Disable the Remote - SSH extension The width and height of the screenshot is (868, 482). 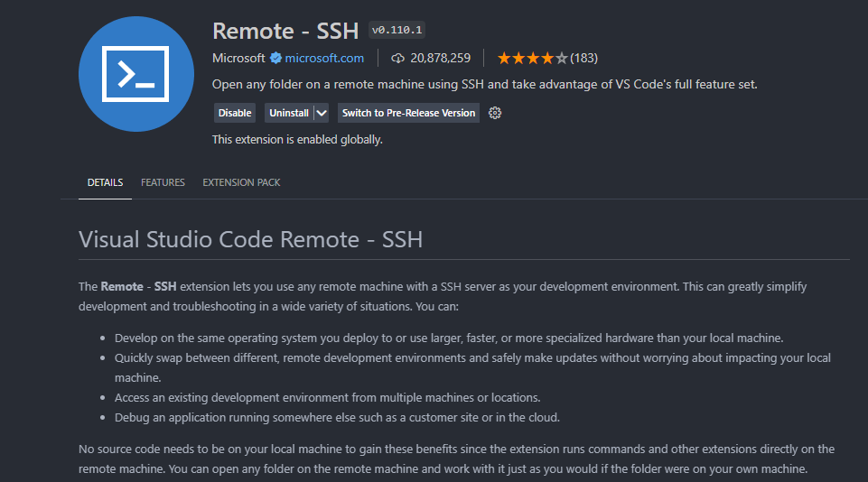(x=235, y=113)
